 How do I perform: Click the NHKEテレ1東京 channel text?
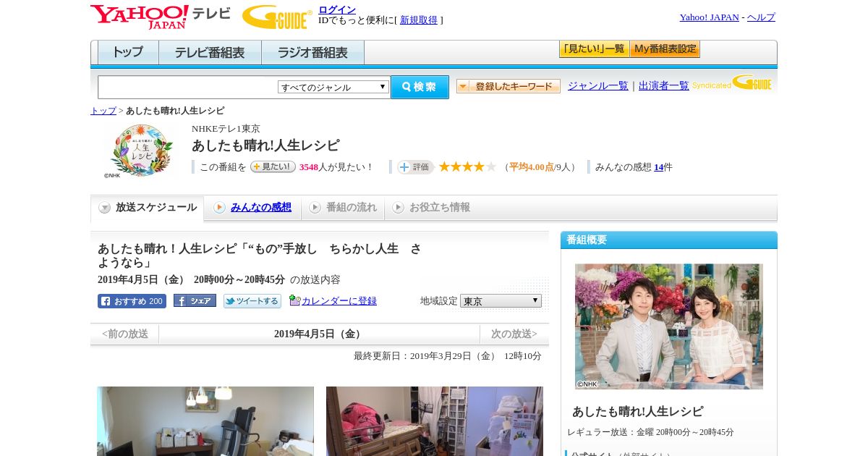click(226, 129)
